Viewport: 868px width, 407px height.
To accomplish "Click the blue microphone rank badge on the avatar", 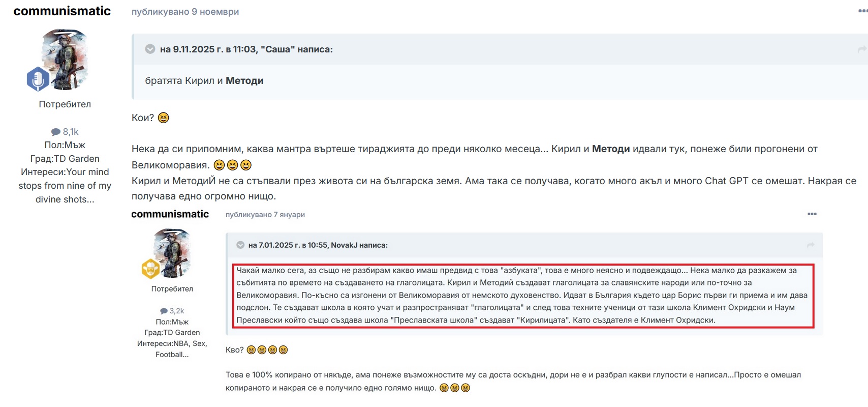I will (x=38, y=79).
